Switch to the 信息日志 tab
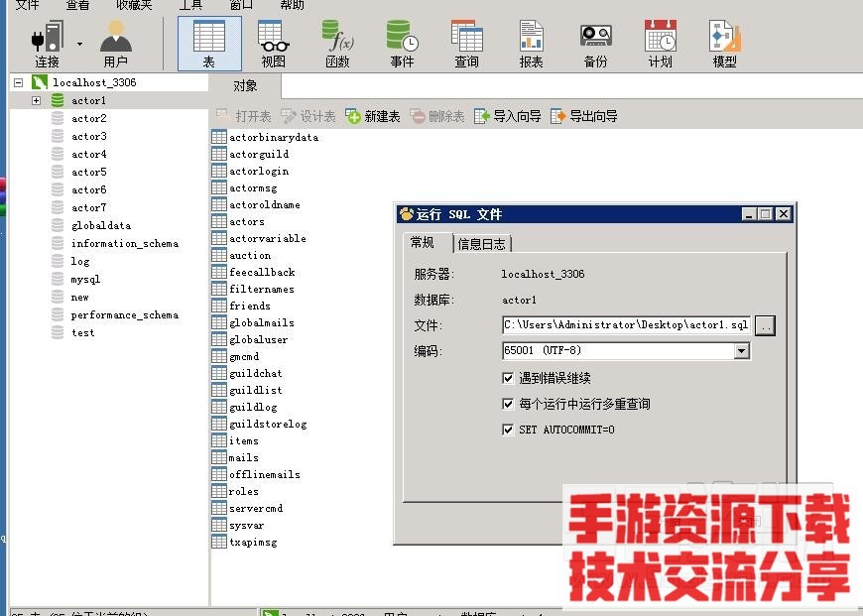The height and width of the screenshot is (616, 863). pyautogui.click(x=481, y=244)
